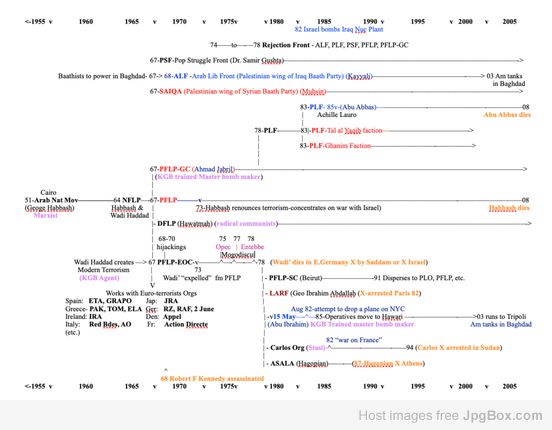Click the blue '15 May' entry
The height and width of the screenshot is (430, 552).
tap(284, 317)
